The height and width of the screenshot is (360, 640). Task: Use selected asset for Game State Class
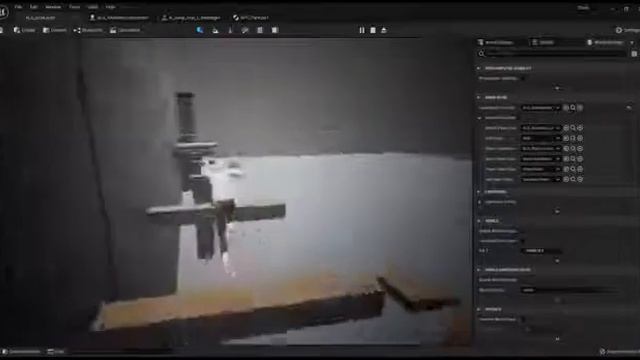pos(566,159)
